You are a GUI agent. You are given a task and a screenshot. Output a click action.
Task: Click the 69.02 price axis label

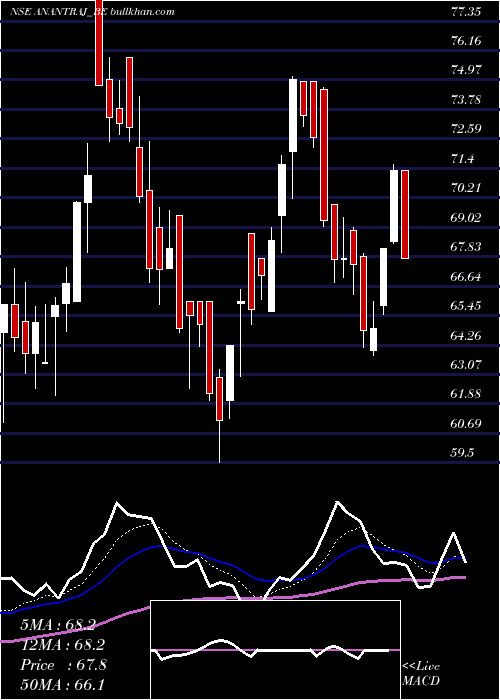(466, 217)
